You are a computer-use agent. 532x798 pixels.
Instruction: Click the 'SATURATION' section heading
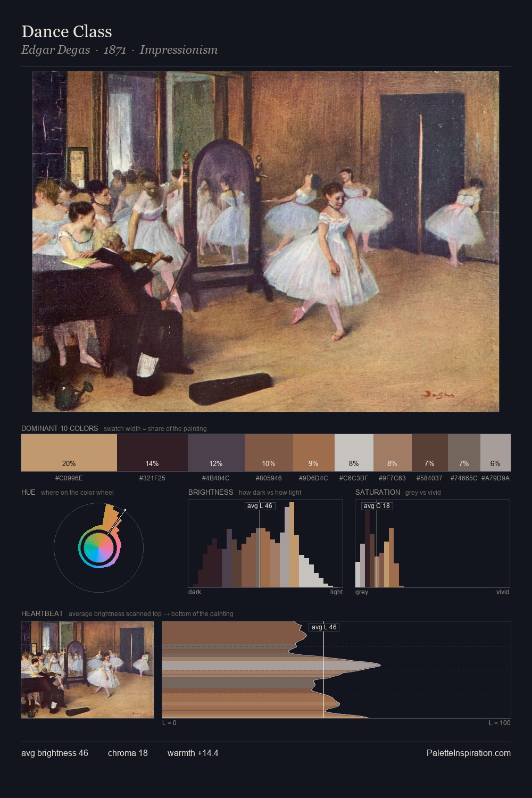[x=378, y=492]
